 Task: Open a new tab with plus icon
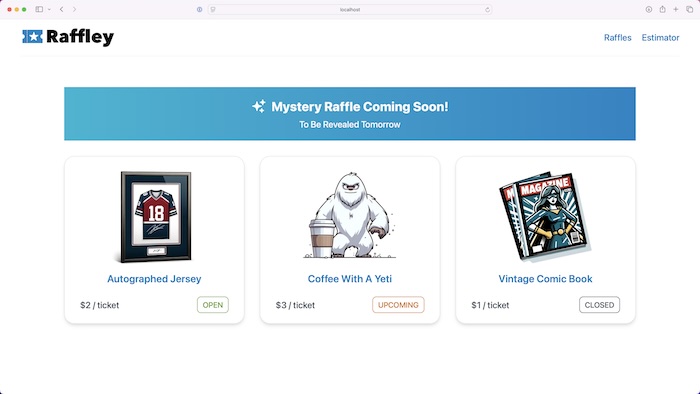pos(676,9)
